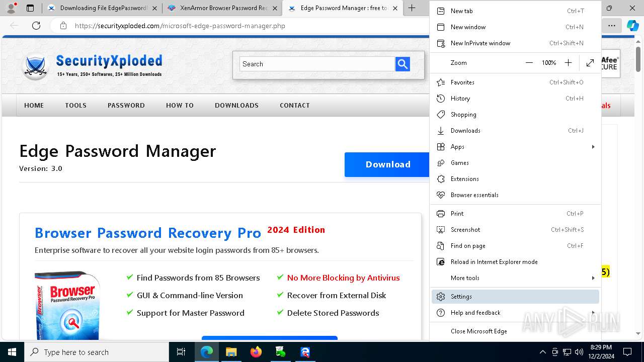The width and height of the screenshot is (644, 362).
Task: Select Games in the Edge menu
Action: coord(515,163)
